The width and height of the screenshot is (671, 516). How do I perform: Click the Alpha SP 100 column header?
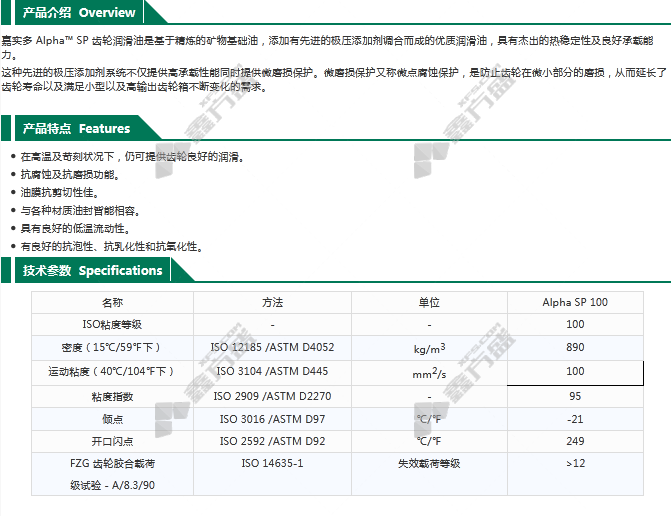(x=574, y=302)
